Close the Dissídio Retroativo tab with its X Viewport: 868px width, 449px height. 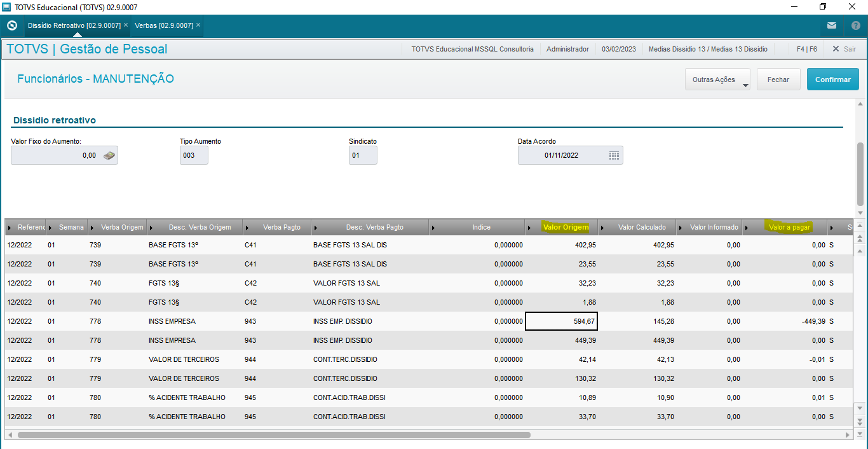126,25
